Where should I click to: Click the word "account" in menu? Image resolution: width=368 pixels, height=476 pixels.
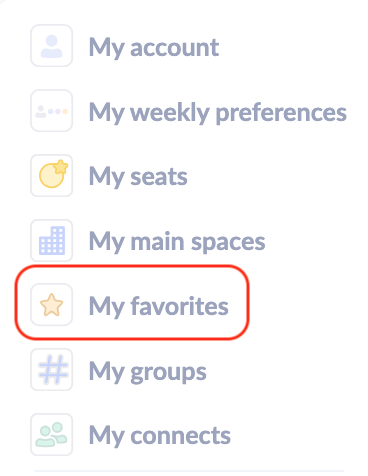pyautogui.click(x=175, y=48)
